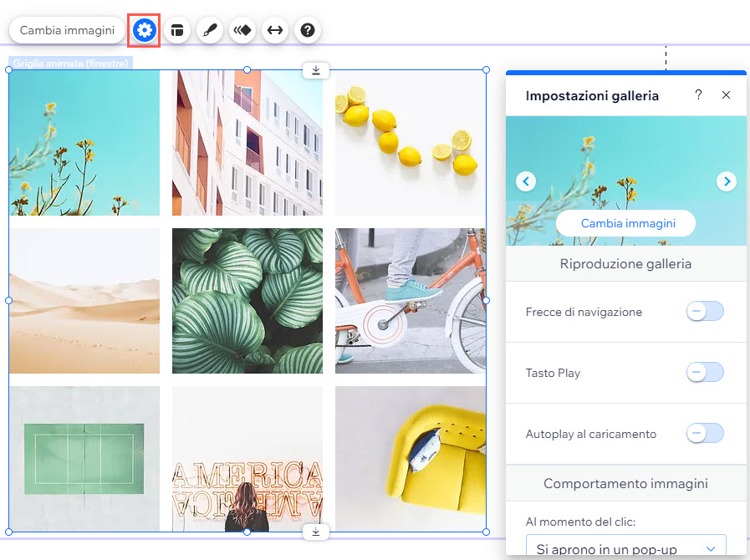This screenshot has height=560, width=750.
Task: Click the left-middle resize handle of gallery
Action: (x=8, y=300)
